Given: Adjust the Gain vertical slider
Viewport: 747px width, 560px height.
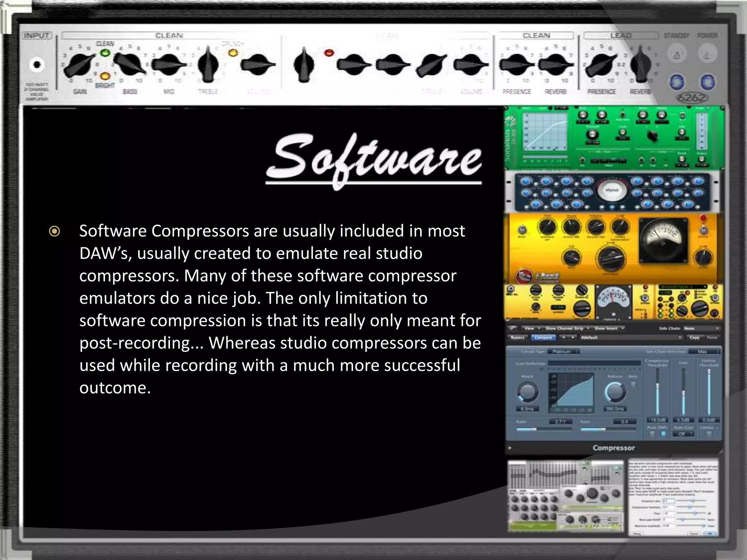Looking at the screenshot, I should coord(684,392).
